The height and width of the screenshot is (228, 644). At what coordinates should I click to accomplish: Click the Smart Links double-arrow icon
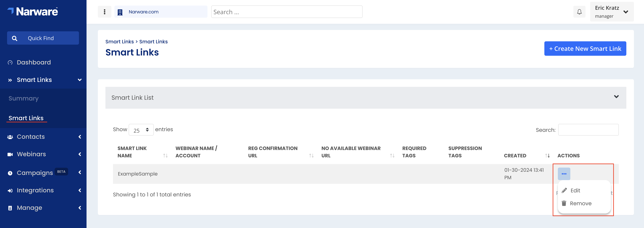click(10, 80)
